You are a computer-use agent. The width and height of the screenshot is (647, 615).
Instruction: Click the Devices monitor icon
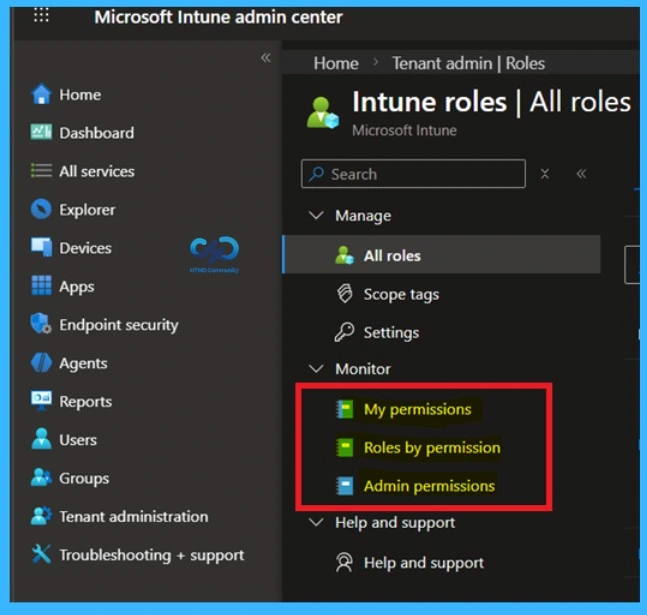pos(41,247)
